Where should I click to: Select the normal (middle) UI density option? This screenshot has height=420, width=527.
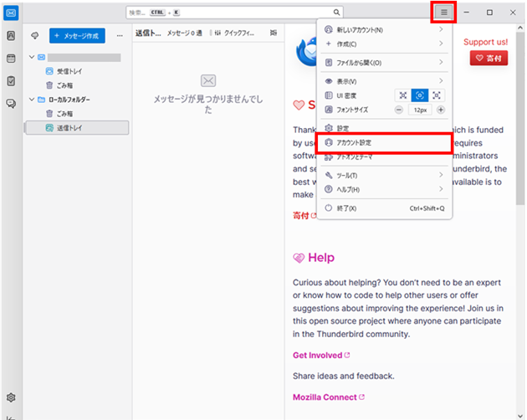[x=421, y=95]
